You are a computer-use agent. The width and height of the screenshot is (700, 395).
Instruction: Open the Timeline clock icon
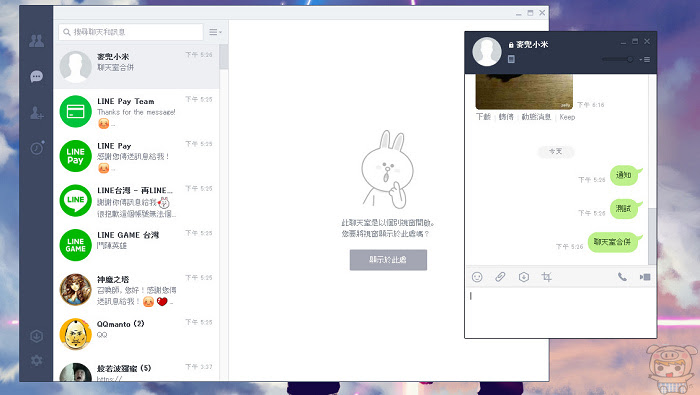37,147
